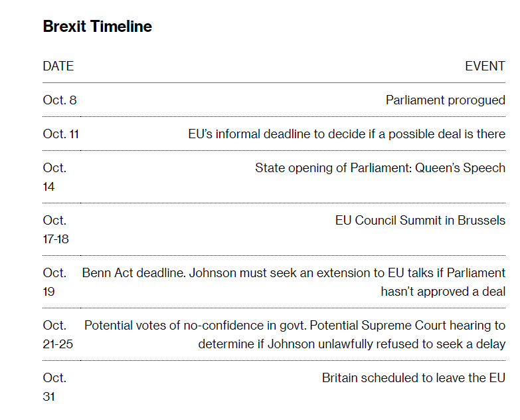Click EU's informal deadline event text
This screenshot has height=420, width=520.
(x=347, y=134)
